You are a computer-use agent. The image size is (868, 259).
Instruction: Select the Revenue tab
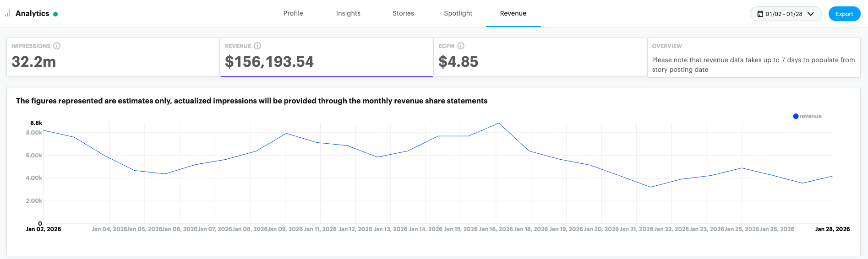pyautogui.click(x=513, y=13)
